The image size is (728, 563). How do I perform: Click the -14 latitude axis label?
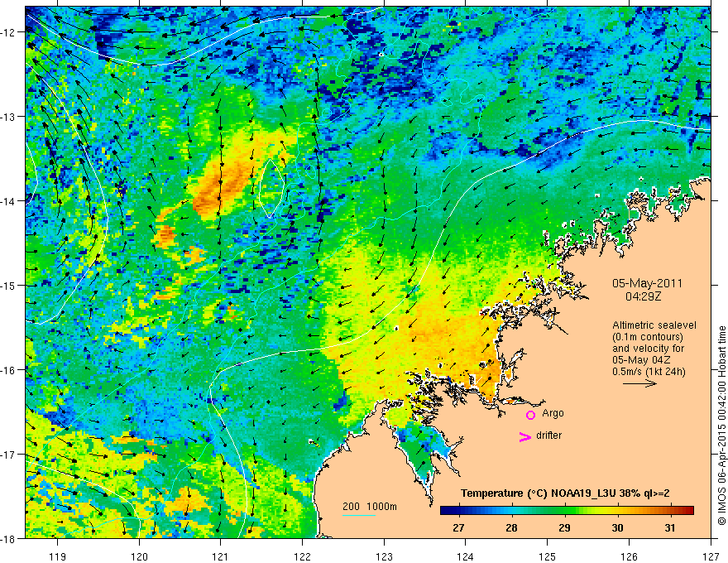pyautogui.click(x=9, y=201)
